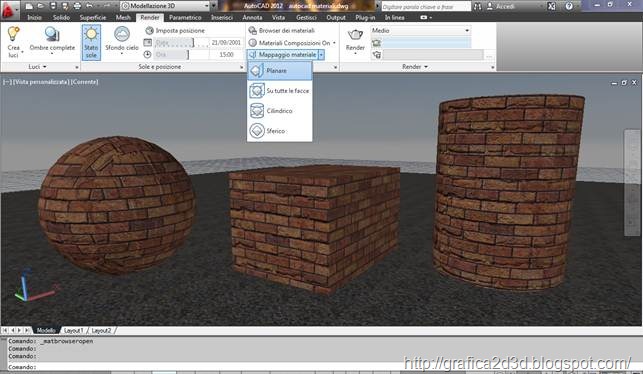Click Mappaggio materiale button

click(283, 55)
